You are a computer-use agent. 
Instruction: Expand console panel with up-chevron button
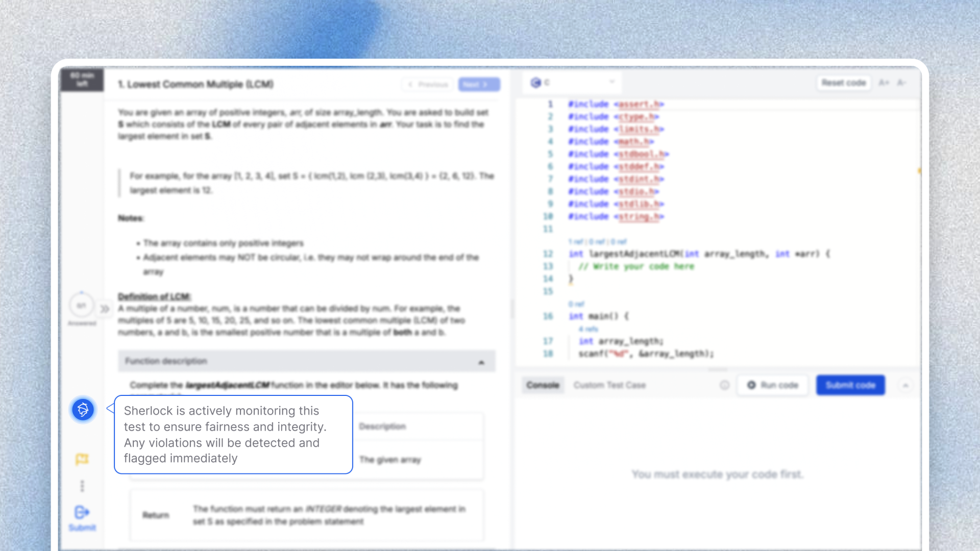coord(905,385)
